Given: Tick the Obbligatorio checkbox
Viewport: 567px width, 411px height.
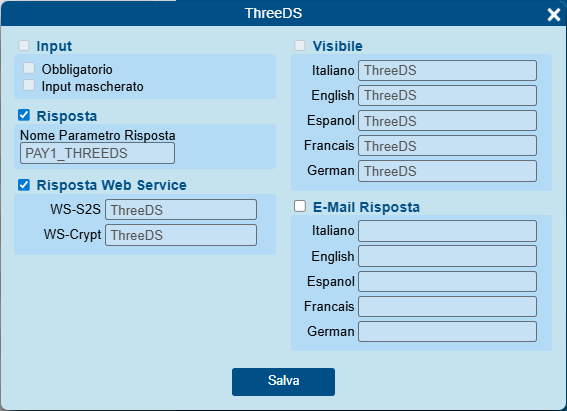Looking at the screenshot, I should click(x=29, y=68).
